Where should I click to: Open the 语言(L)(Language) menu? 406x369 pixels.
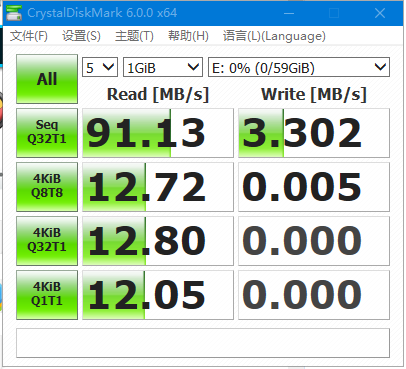pyautogui.click(x=274, y=36)
